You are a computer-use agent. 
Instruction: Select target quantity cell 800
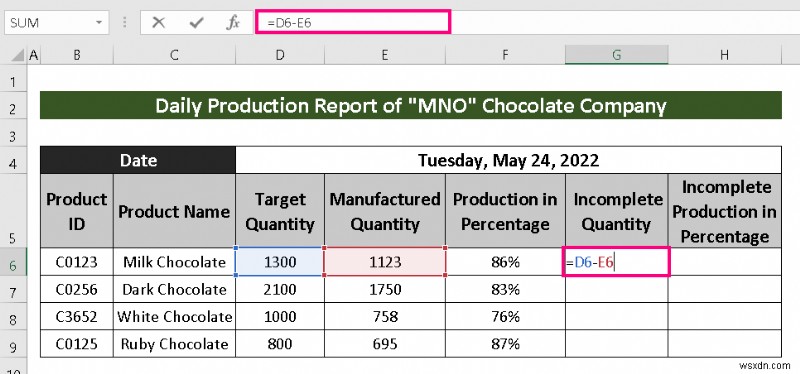tap(280, 344)
